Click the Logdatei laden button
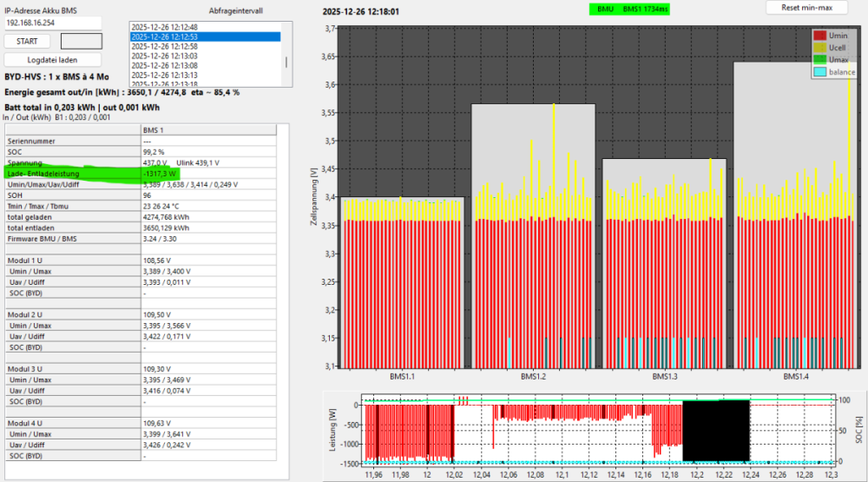This screenshot has height=482, width=868. click(x=52, y=60)
